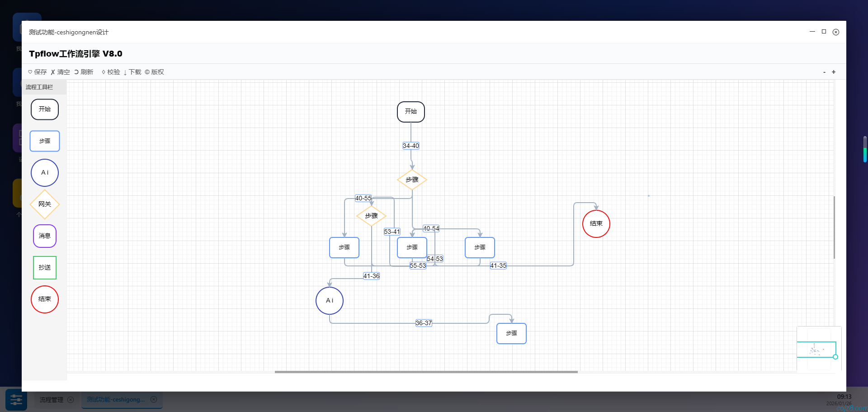Close the 测试功能-ceshigong tab

pos(154,399)
